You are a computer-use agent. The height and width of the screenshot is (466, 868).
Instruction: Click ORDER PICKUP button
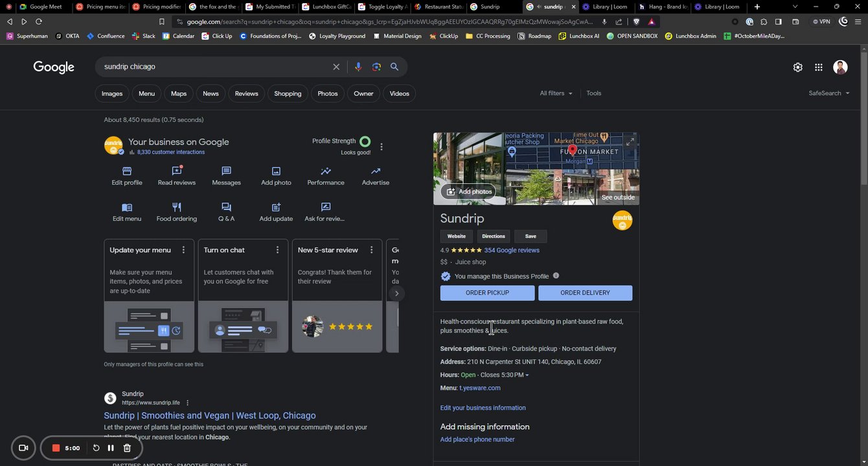(488, 293)
